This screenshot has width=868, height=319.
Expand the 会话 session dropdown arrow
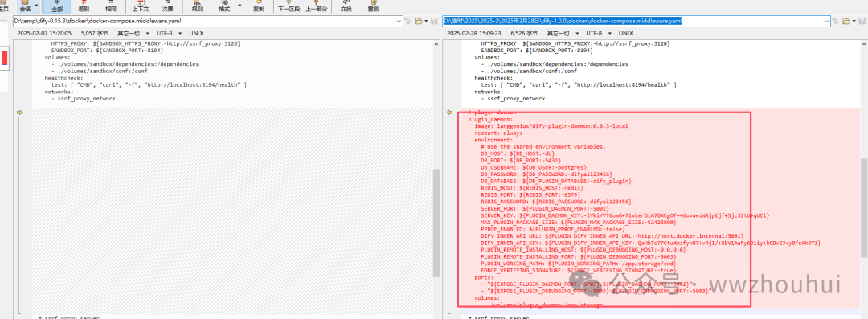(36, 6)
